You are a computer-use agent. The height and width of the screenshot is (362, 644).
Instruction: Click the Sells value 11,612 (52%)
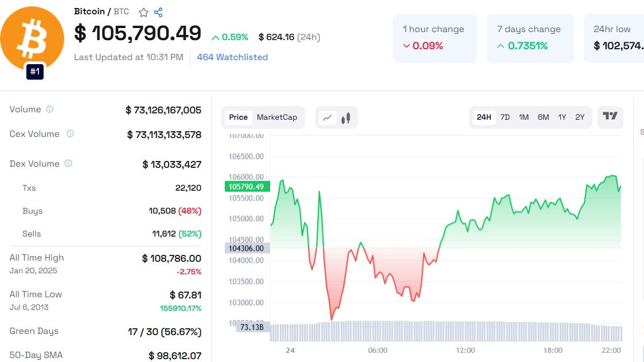[x=177, y=234]
